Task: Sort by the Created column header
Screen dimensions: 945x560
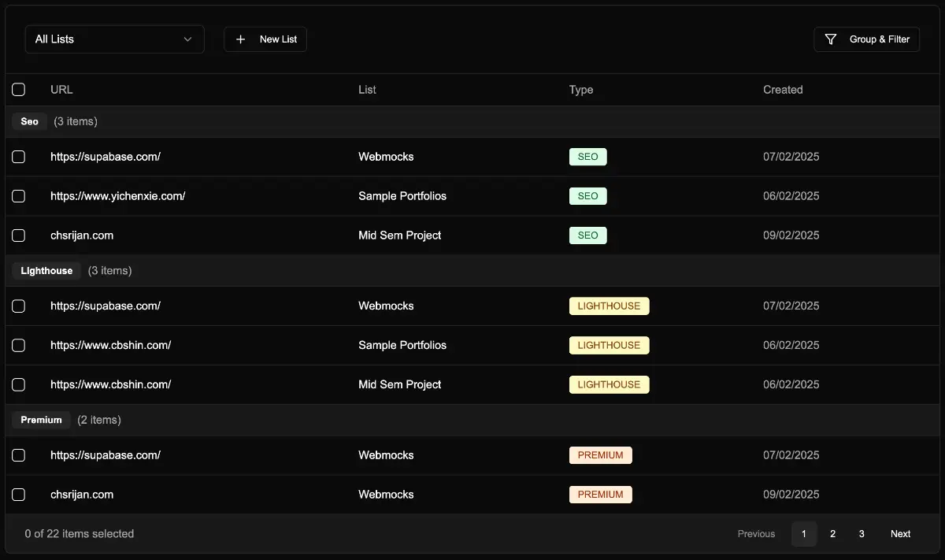Action: coord(783,90)
